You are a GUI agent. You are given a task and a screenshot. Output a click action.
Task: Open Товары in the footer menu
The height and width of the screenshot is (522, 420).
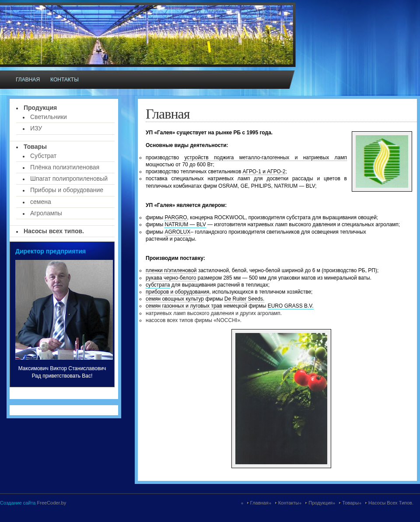coord(350,503)
